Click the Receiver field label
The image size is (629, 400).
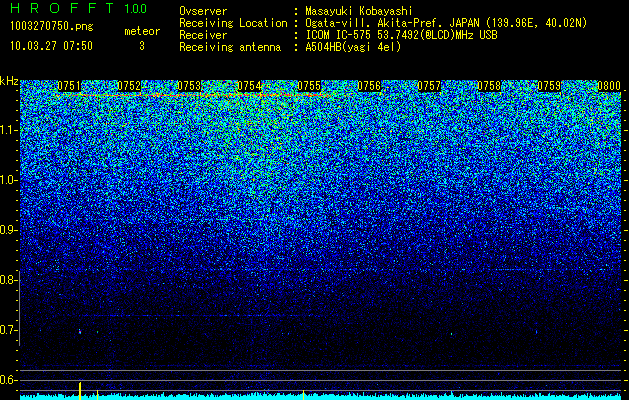pos(203,35)
